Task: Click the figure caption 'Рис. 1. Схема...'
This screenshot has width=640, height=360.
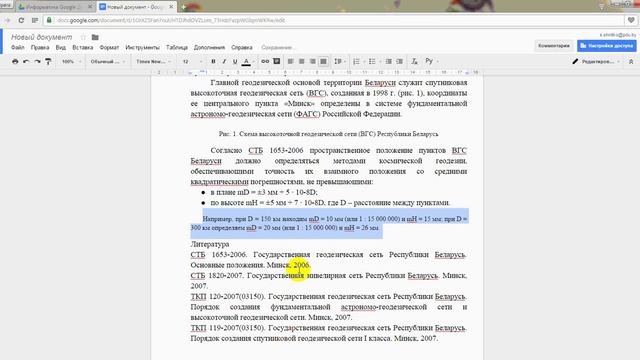Action: pos(329,134)
